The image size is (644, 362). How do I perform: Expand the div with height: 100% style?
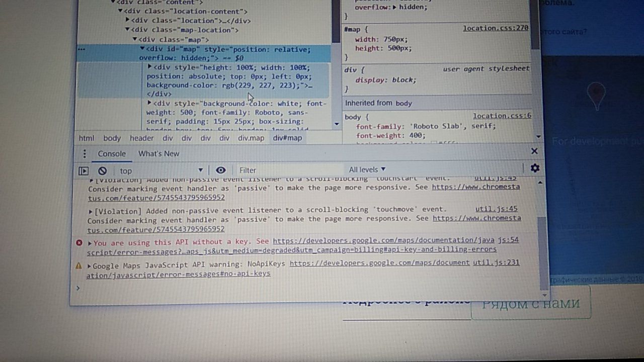click(x=150, y=67)
